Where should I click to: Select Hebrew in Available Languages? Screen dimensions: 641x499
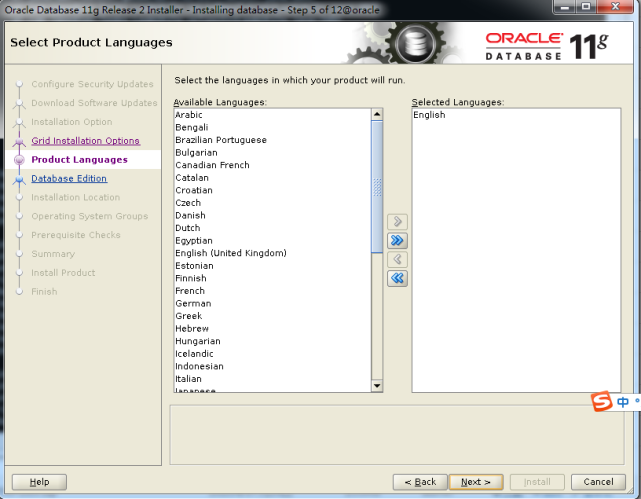[x=272, y=329]
